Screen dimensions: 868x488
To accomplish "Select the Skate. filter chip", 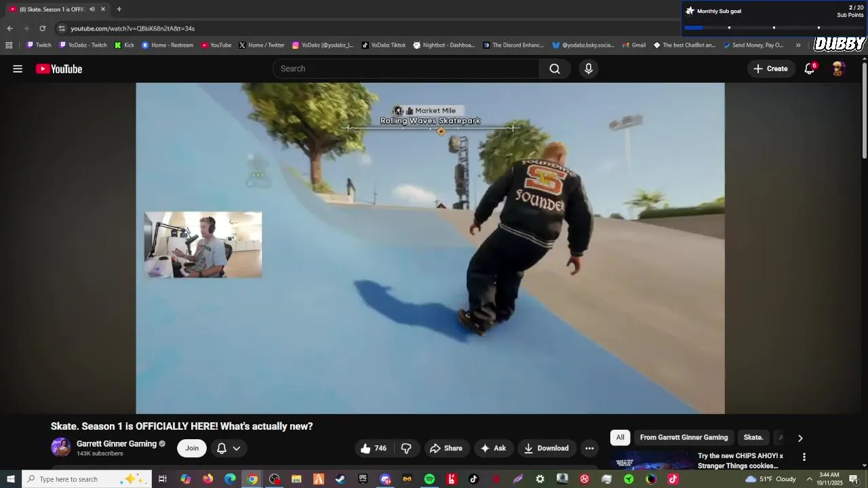I will coord(753,437).
